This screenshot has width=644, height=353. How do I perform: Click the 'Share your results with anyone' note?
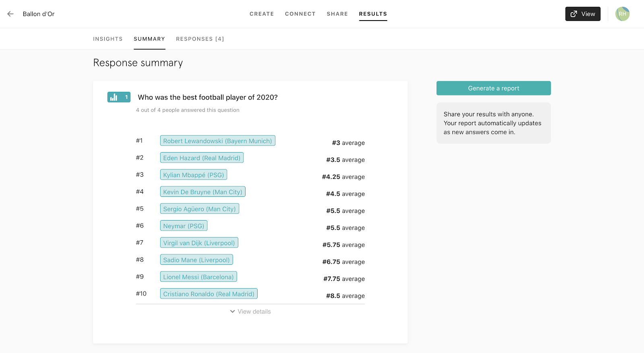pos(493,123)
